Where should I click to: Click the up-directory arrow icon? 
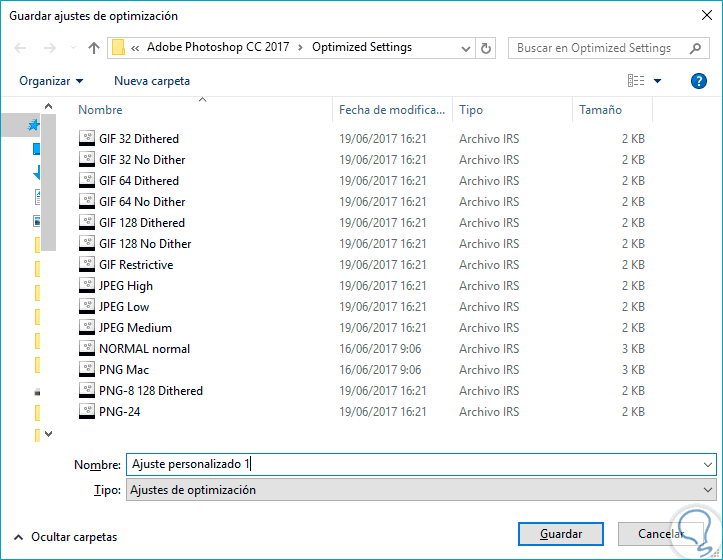click(x=94, y=48)
